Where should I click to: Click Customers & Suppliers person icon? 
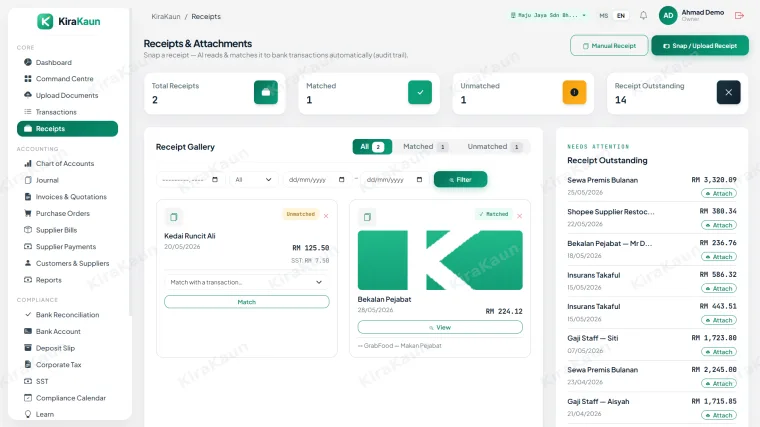click(x=28, y=263)
